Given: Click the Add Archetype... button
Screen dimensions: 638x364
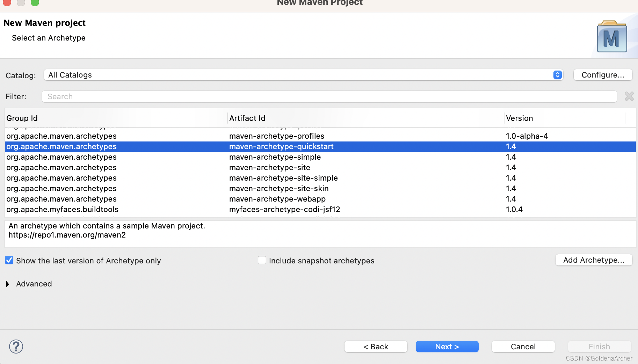Looking at the screenshot, I should (x=594, y=260).
